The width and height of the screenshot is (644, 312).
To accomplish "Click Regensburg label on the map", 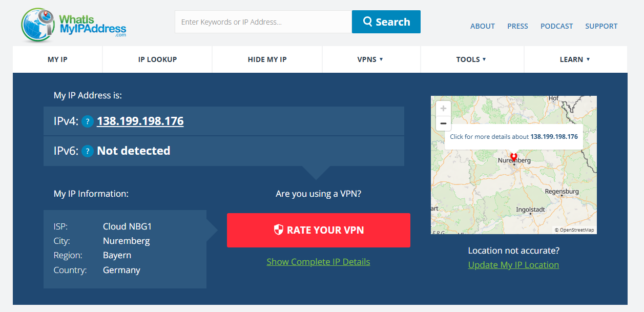I will (562, 192).
